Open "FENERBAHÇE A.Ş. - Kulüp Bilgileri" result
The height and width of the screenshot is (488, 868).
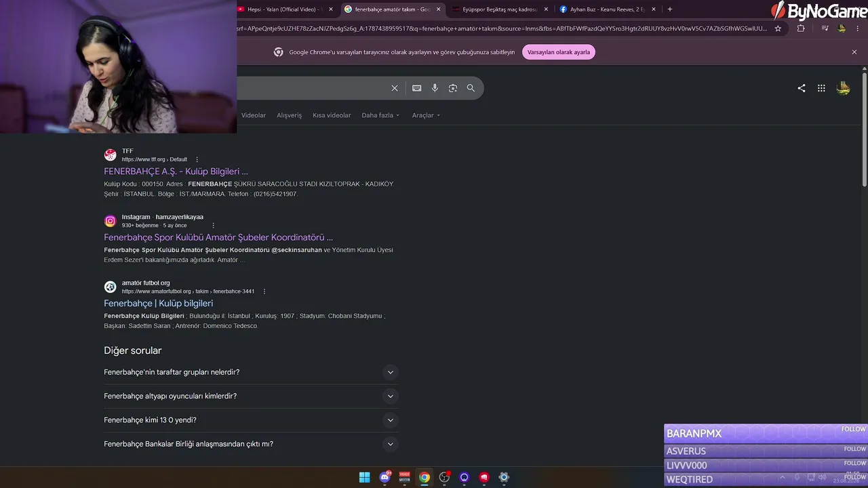point(176,171)
